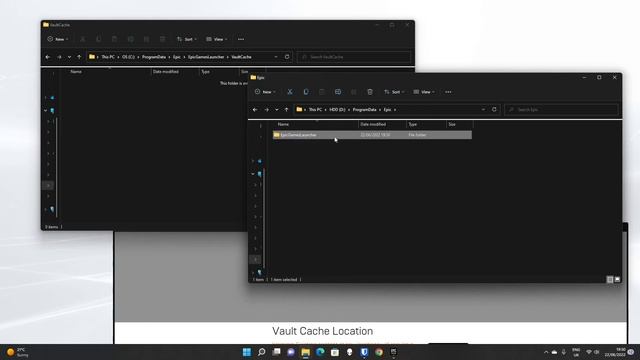Open See more ellipsis in Epic window
The image size is (640, 360).
click(x=448, y=92)
